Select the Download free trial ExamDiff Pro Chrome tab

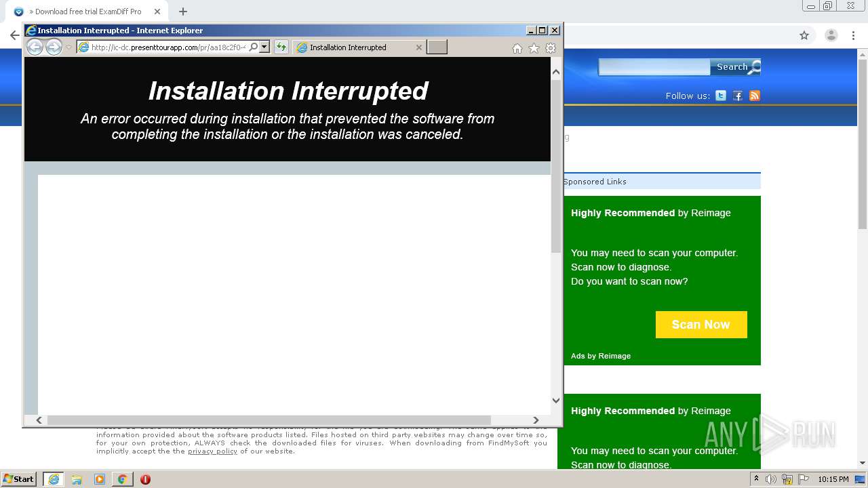[x=85, y=12]
